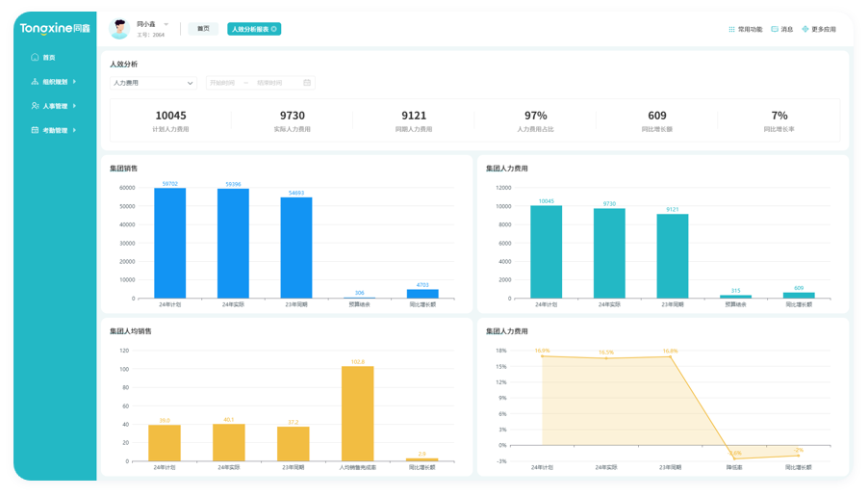Image resolution: width=868 pixels, height=497 pixels.
Task: Click the 更多应用 apps icon
Action: (x=805, y=29)
